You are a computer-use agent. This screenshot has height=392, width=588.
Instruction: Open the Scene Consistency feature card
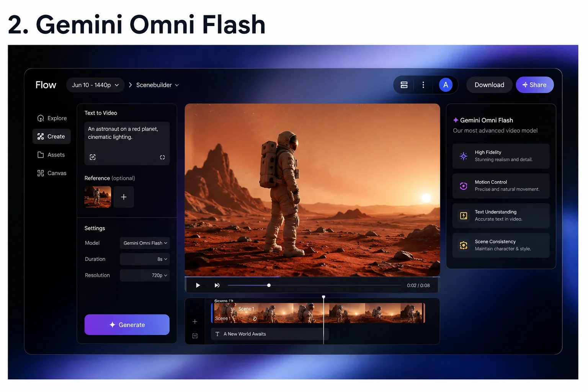click(x=501, y=245)
